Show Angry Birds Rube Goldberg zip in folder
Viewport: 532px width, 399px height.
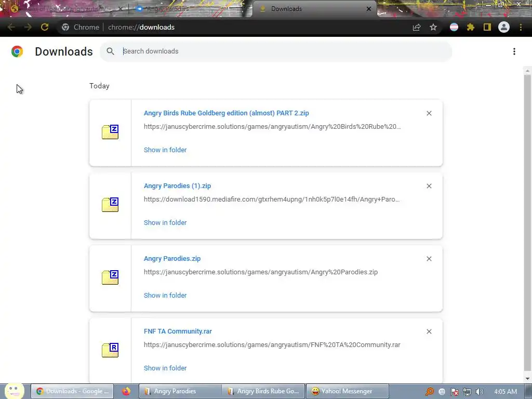165,150
